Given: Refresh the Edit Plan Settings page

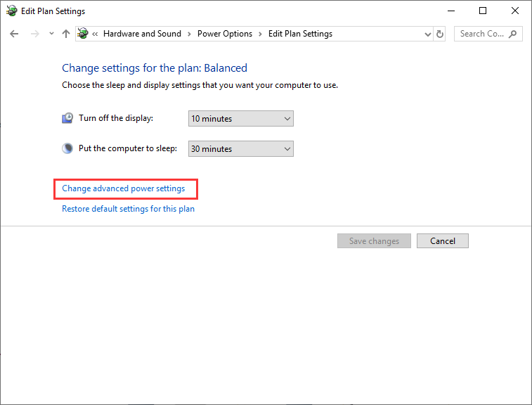Looking at the screenshot, I should coord(440,34).
